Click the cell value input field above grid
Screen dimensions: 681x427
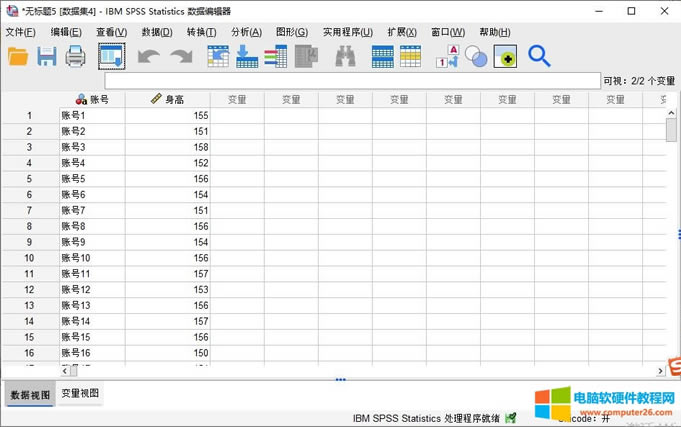(350, 80)
